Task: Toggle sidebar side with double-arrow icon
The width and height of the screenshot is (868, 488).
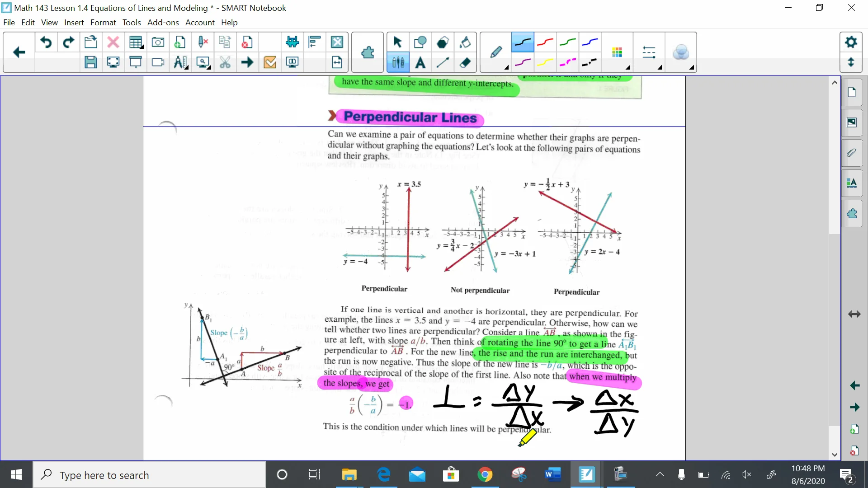Action: 854,314
